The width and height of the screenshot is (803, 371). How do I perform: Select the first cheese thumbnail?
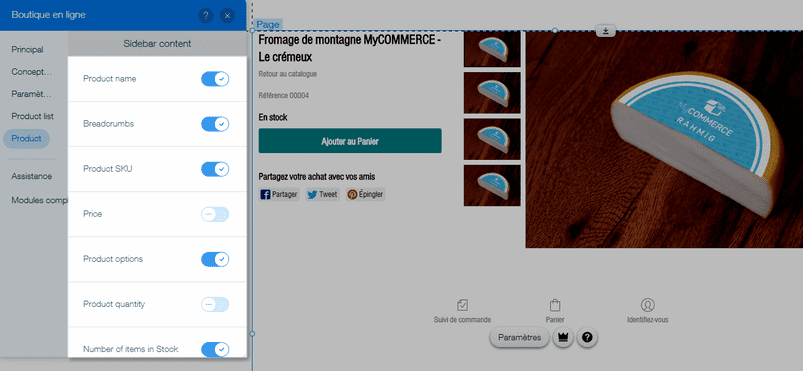(492, 49)
